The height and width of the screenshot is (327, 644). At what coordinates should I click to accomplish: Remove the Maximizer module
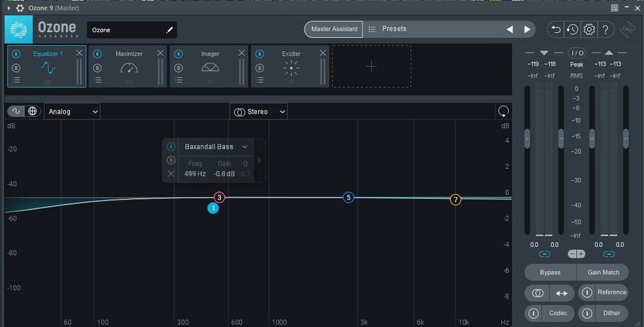click(x=160, y=53)
